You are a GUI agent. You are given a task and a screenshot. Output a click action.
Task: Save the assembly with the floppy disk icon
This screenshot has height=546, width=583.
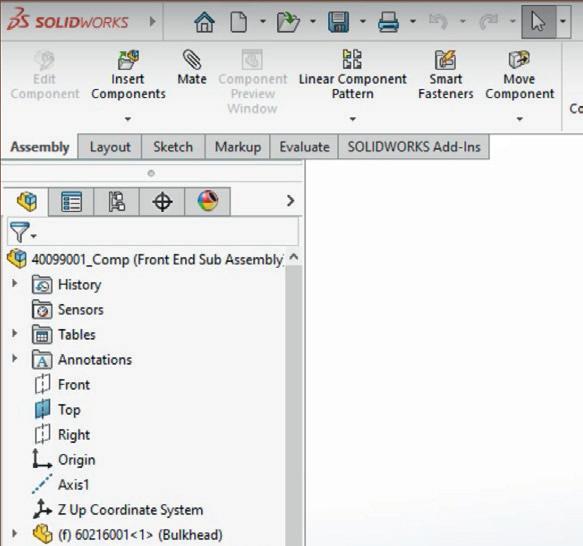(338, 22)
